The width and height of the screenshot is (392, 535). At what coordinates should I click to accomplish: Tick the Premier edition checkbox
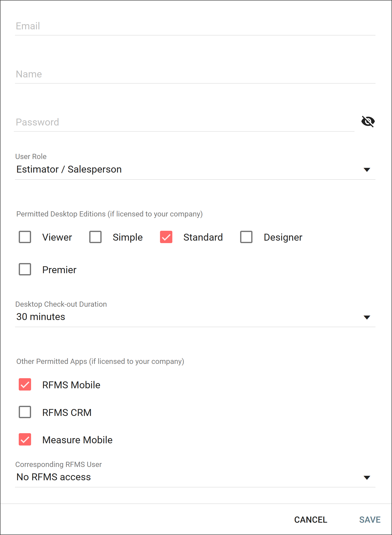[x=25, y=269]
